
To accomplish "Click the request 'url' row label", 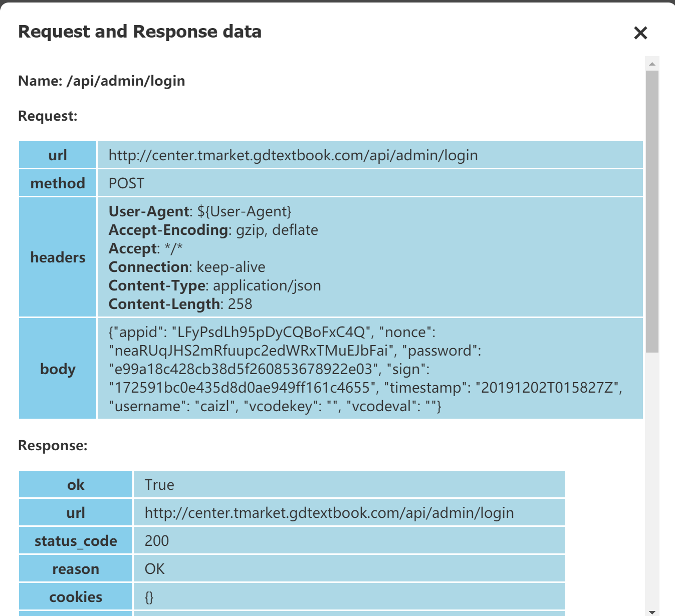I will pyautogui.click(x=58, y=155).
